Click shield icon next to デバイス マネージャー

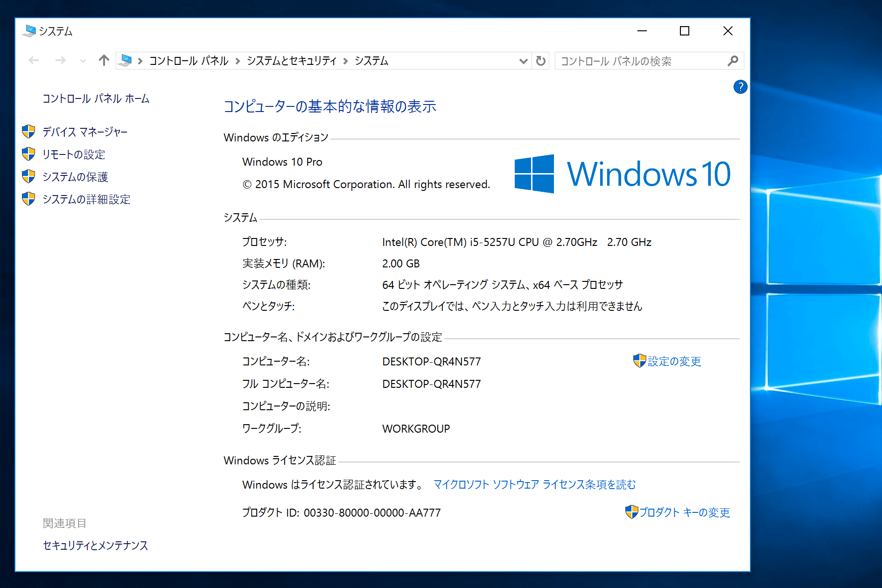28,132
